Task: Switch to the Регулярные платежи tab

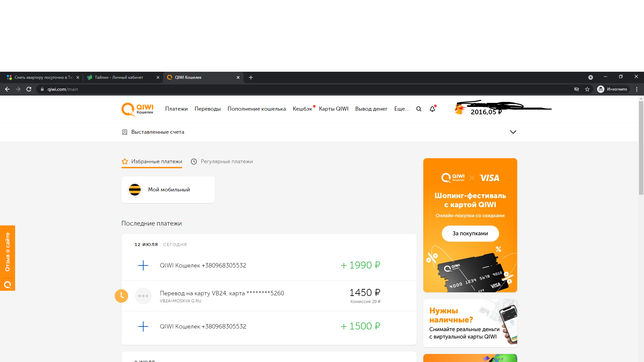Action: point(222,162)
